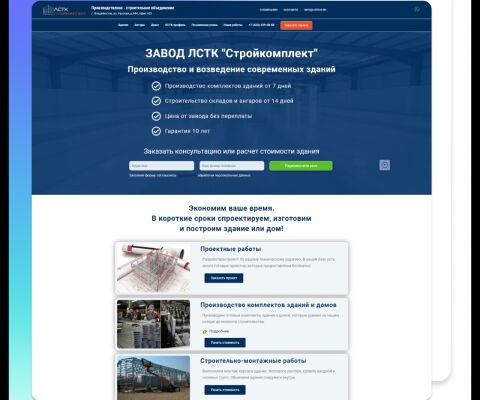Viewport: 480px width, 400px height.
Task: Click the orange Заказать звонок button
Action: [296, 25]
